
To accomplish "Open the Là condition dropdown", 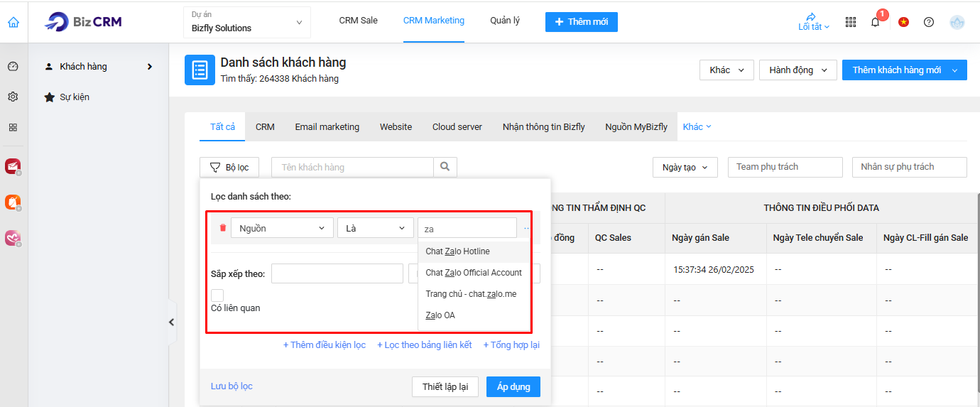I will point(376,228).
